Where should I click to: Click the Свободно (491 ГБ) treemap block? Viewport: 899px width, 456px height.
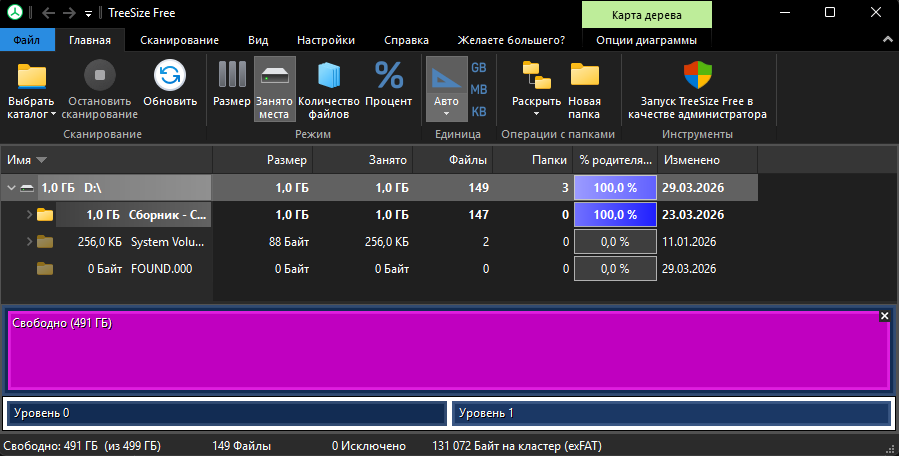coord(449,350)
